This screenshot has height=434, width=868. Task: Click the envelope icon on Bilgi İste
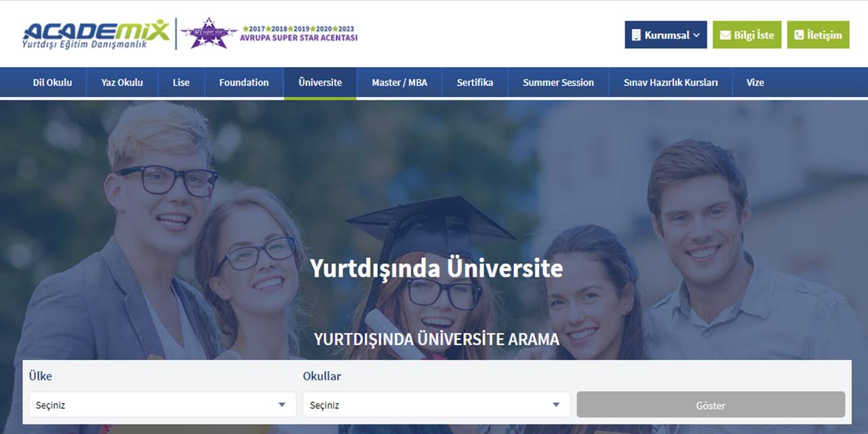tap(725, 35)
